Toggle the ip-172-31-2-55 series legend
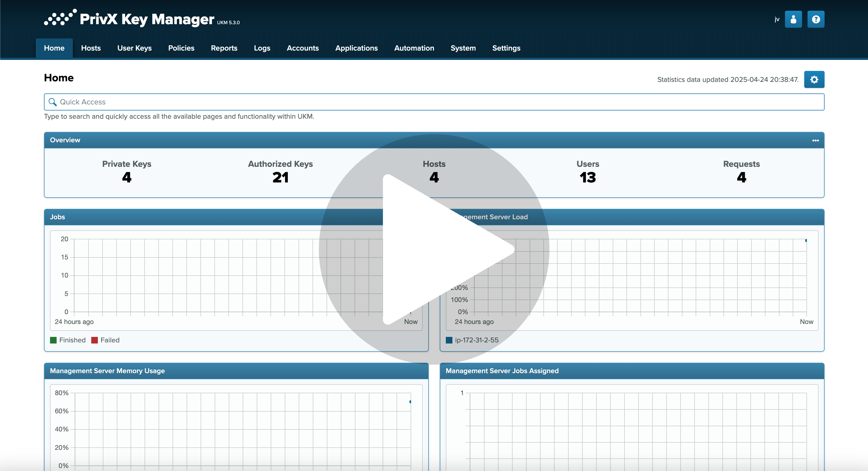Screen dimensions: 868x471 (472, 340)
